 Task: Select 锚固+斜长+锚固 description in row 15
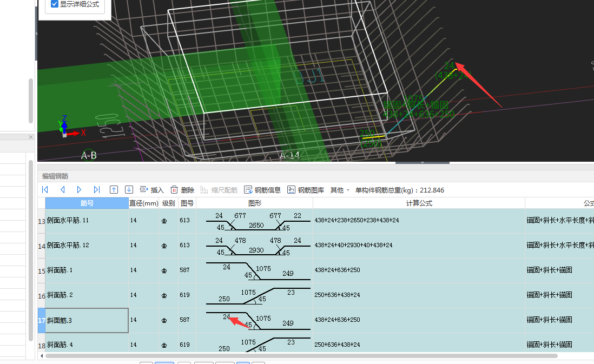tap(549, 270)
